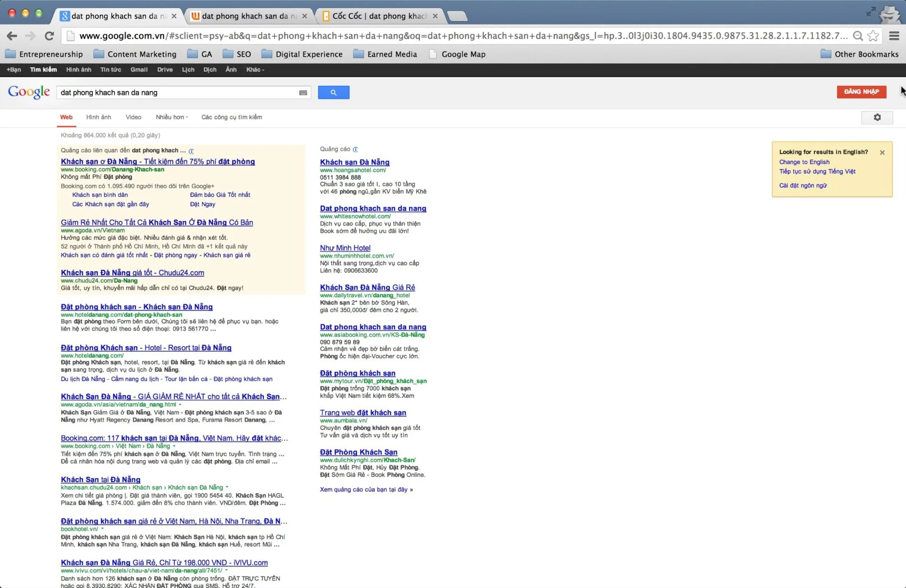The image size is (906, 588).
Task: Click the browser back arrow
Action: [x=12, y=36]
